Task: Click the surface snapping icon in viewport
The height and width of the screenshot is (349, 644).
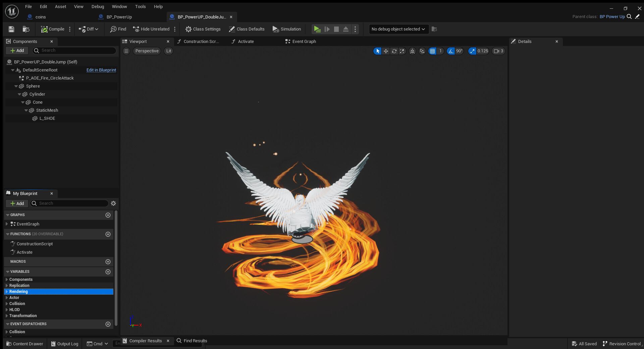Action: tap(422, 51)
